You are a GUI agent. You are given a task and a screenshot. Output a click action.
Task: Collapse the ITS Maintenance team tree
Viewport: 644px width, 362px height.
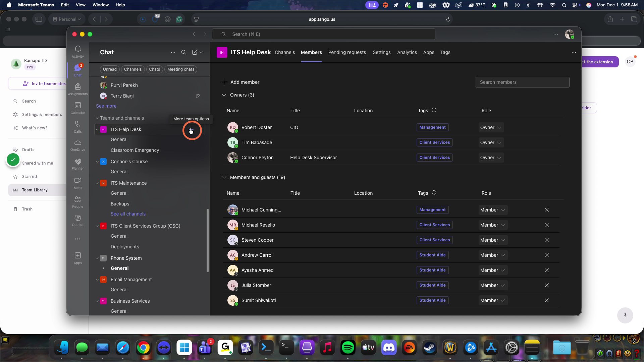pyautogui.click(x=97, y=183)
